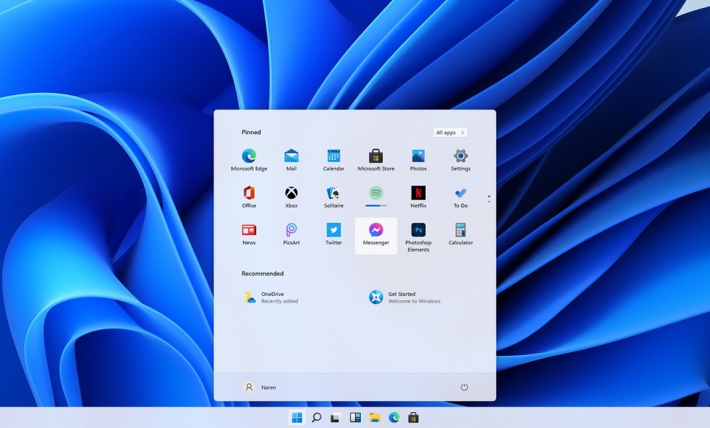
Task: Launch Photoshop Elements
Action: coord(418,237)
